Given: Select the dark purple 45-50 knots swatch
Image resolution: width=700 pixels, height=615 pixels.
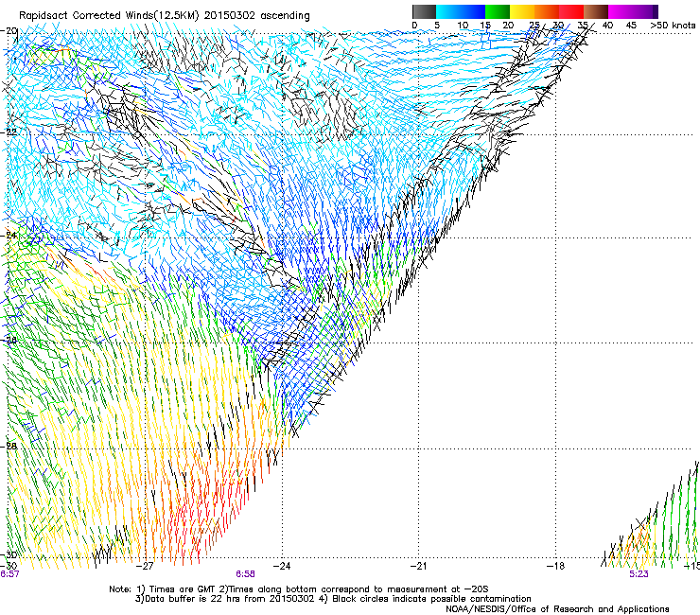Looking at the screenshot, I should click(645, 11).
